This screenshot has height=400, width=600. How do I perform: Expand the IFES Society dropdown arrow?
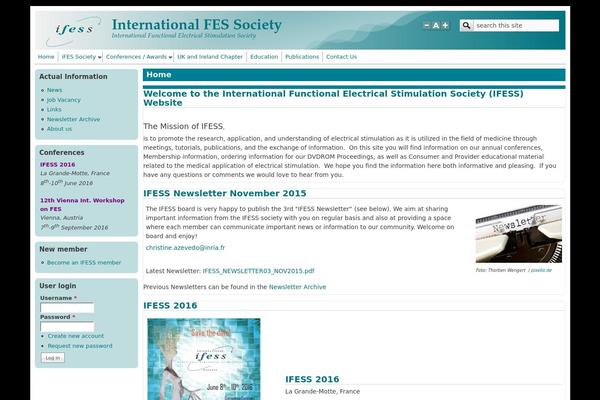tap(99, 57)
